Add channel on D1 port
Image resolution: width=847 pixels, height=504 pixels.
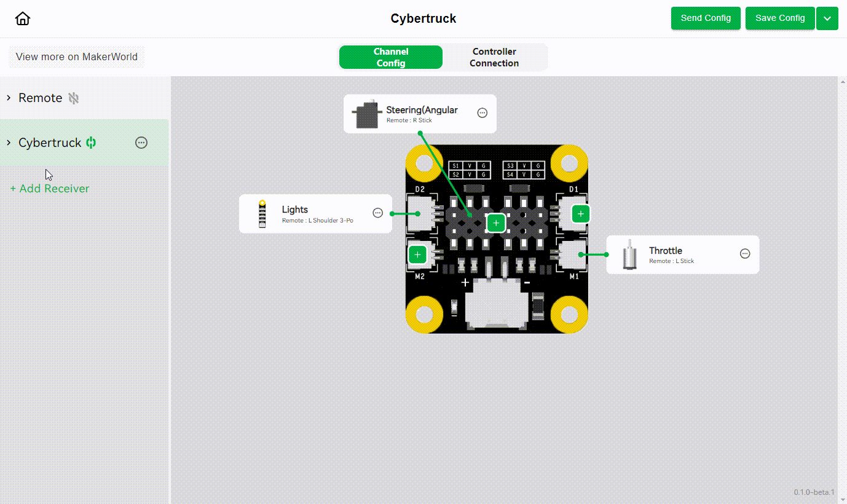(x=581, y=214)
